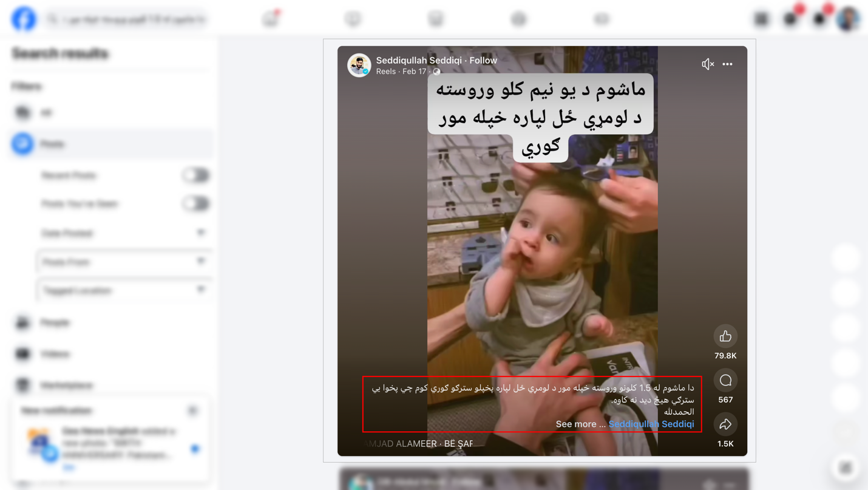Image resolution: width=868 pixels, height=490 pixels.
Task: Unmute the reel audio speaker icon
Action: click(707, 64)
